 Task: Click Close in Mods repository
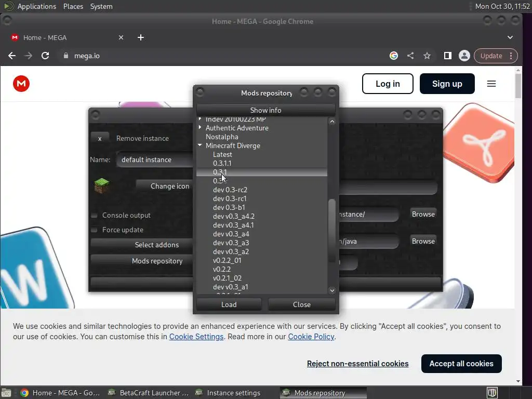click(x=302, y=304)
